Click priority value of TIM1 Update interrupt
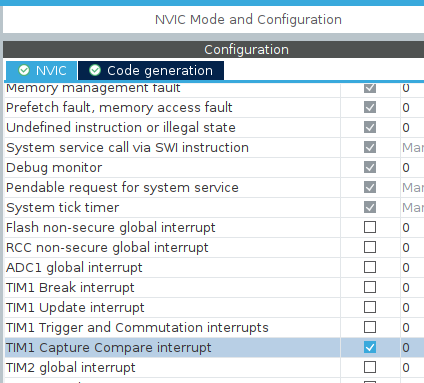Screen dimensions: 424x383 tap(406, 308)
